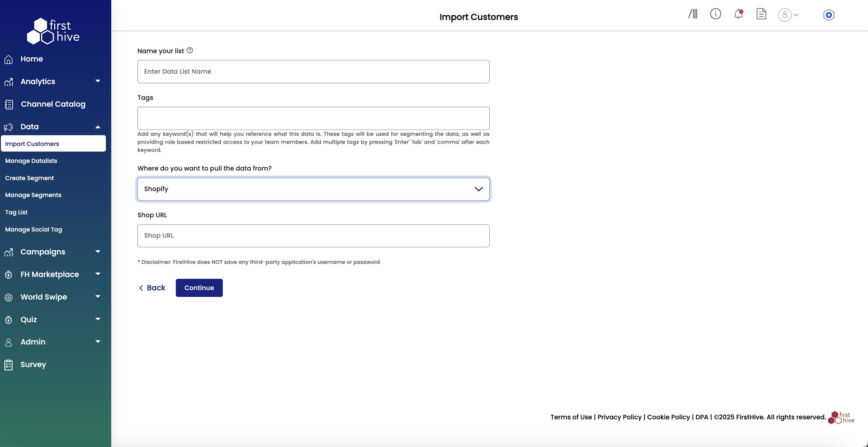Open Terms of Use link
The height and width of the screenshot is (447, 868).
[x=571, y=417]
